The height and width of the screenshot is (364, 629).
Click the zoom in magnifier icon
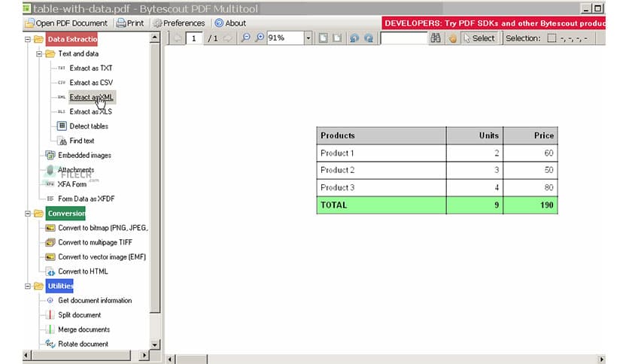pyautogui.click(x=260, y=38)
